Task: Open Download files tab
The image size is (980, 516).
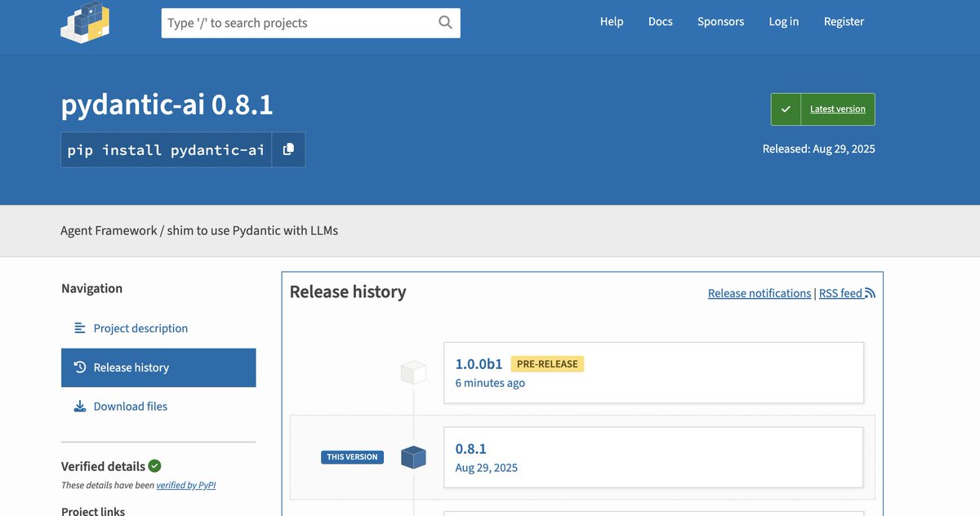Action: click(x=158, y=407)
